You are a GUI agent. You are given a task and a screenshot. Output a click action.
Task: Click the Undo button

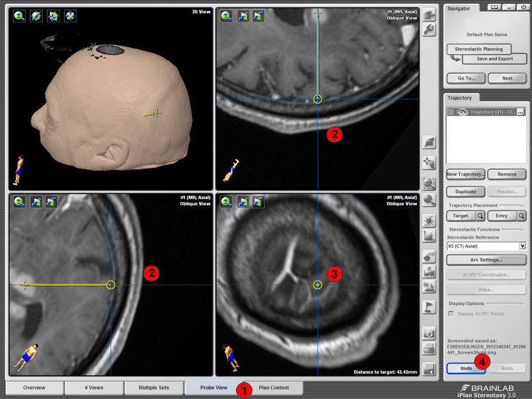click(x=465, y=368)
